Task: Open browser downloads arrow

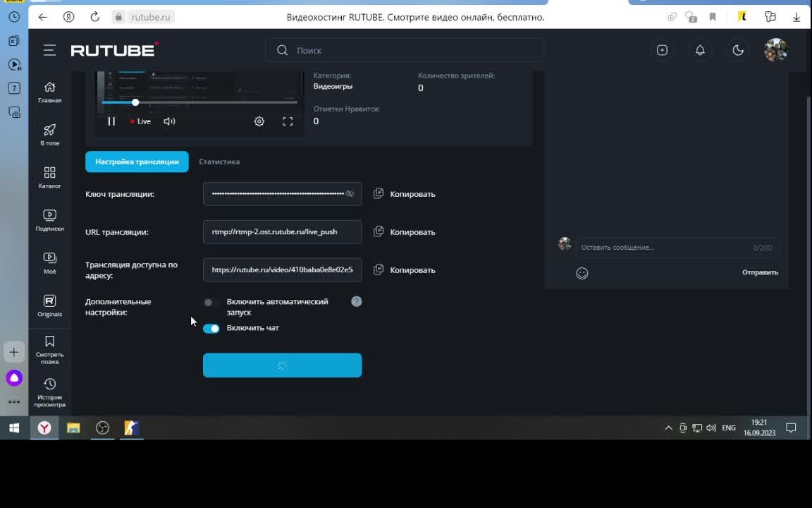Action: [x=796, y=17]
